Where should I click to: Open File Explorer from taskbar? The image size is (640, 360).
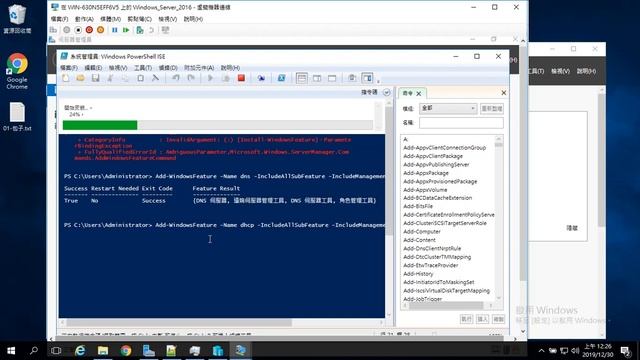pos(103,351)
